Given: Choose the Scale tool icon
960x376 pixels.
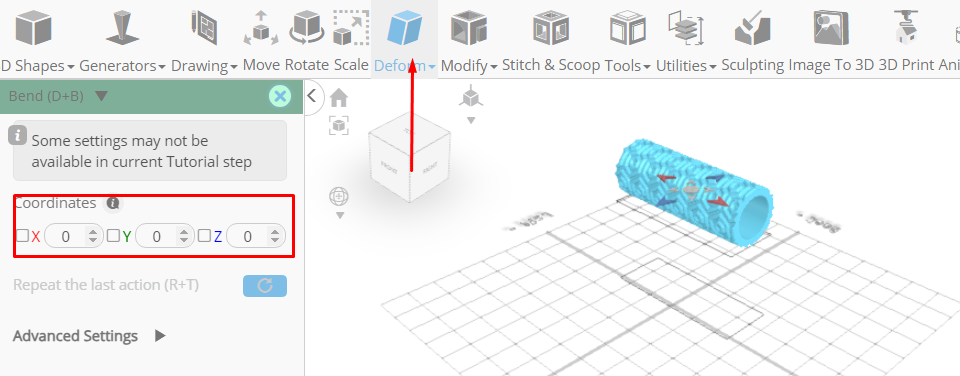Looking at the screenshot, I should 351,28.
